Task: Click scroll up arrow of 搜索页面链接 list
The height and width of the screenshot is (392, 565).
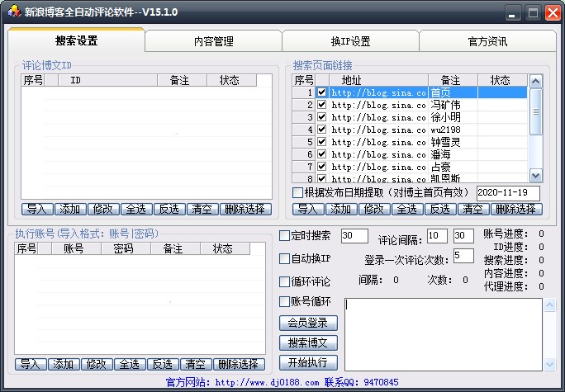Action: (536, 82)
